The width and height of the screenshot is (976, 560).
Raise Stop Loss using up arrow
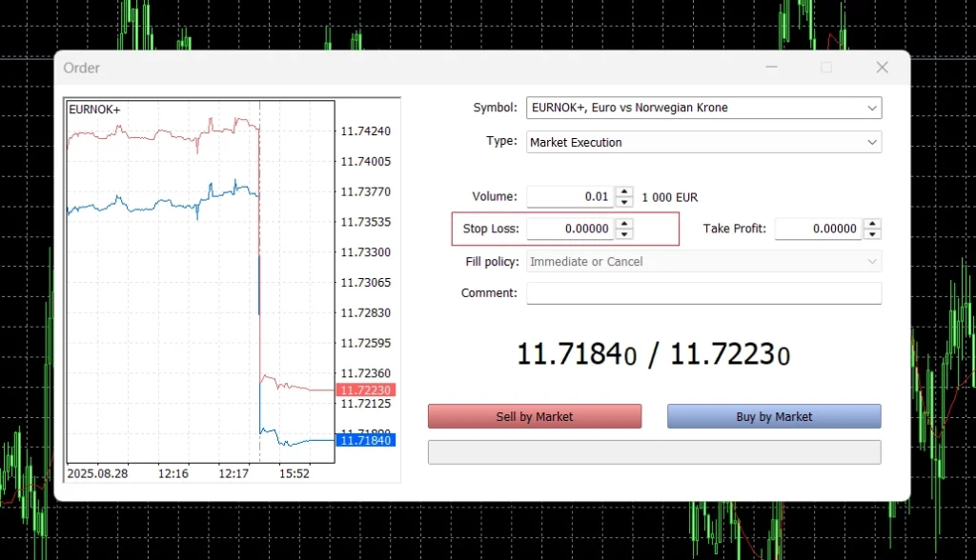tap(624, 224)
